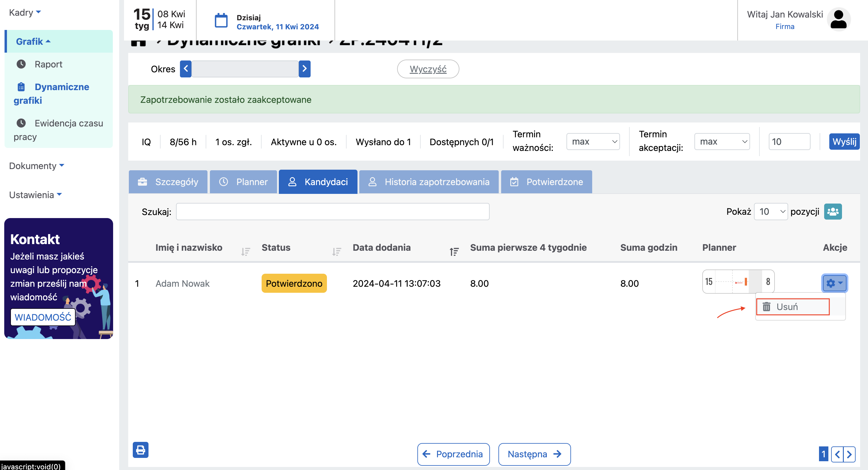Select the Kandydaci tab
Image resolution: width=868 pixels, height=470 pixels.
coord(318,182)
